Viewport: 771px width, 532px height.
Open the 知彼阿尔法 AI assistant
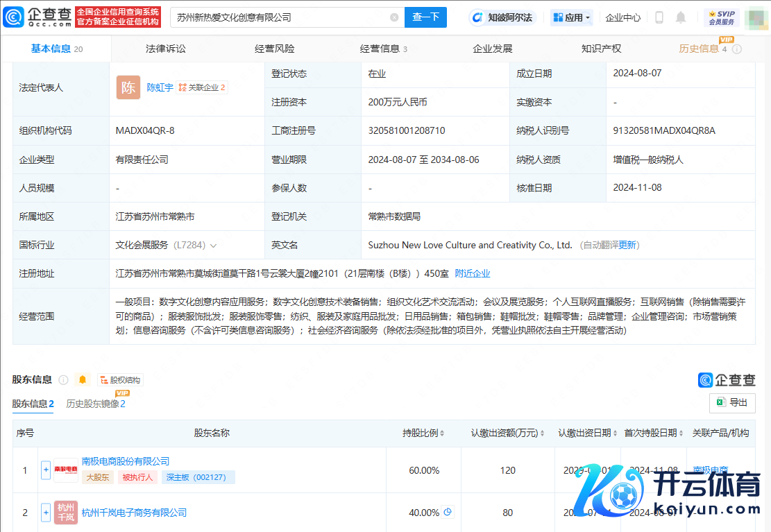pyautogui.click(x=502, y=17)
